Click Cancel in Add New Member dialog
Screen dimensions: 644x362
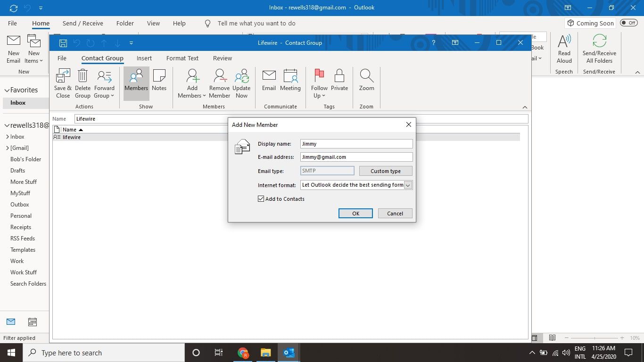[395, 214]
